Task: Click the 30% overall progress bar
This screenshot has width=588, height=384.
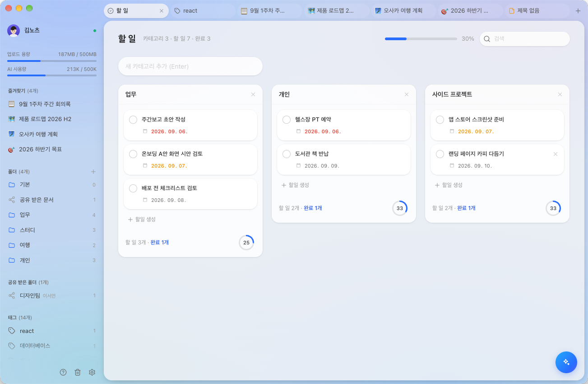Action: (421, 39)
